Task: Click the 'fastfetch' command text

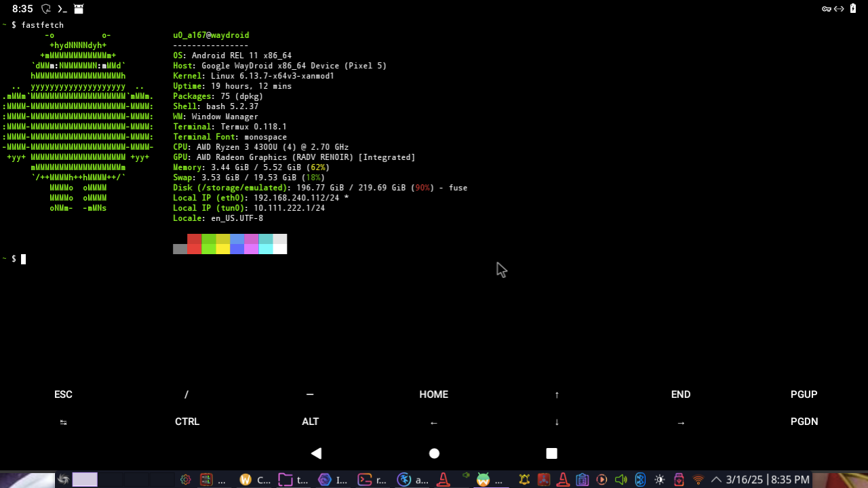Action: pos(42,25)
